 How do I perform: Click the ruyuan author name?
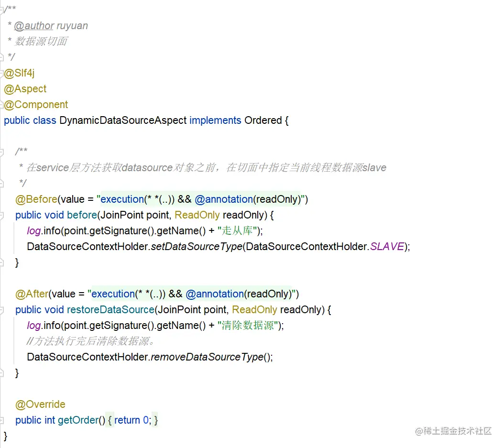(x=72, y=26)
